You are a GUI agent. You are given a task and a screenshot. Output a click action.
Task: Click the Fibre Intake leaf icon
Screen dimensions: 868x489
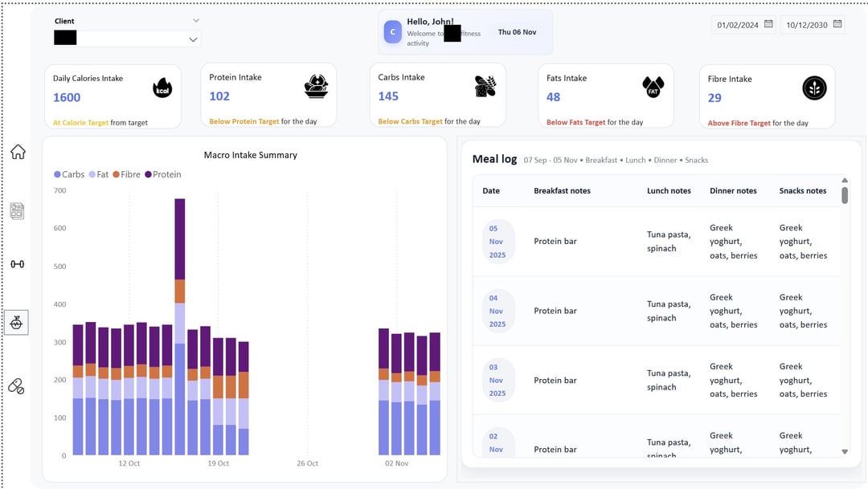[x=814, y=88]
